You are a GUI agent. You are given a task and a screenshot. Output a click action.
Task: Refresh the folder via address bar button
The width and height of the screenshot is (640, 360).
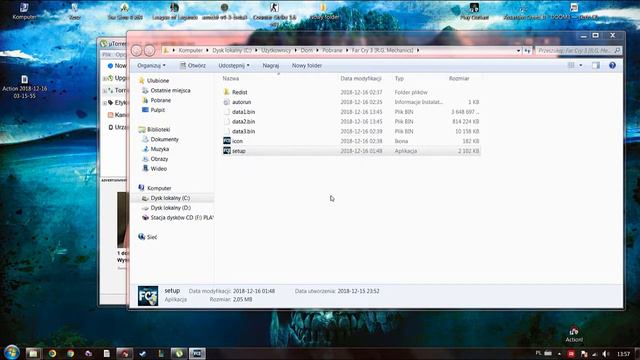point(527,51)
